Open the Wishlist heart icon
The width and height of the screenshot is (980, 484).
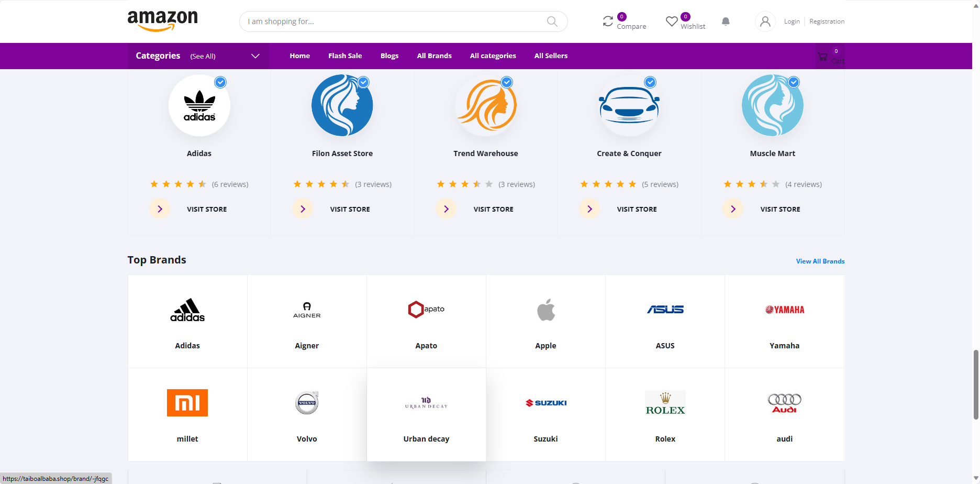click(x=672, y=21)
